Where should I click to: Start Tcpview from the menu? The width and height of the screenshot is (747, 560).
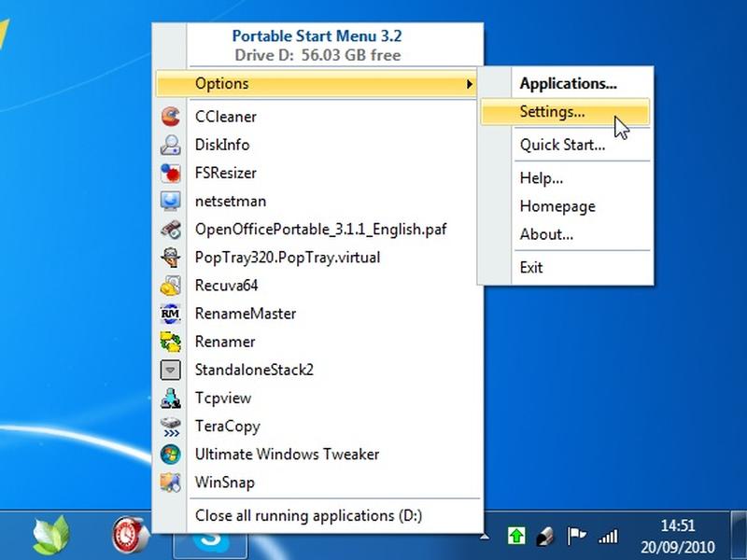[x=223, y=399]
